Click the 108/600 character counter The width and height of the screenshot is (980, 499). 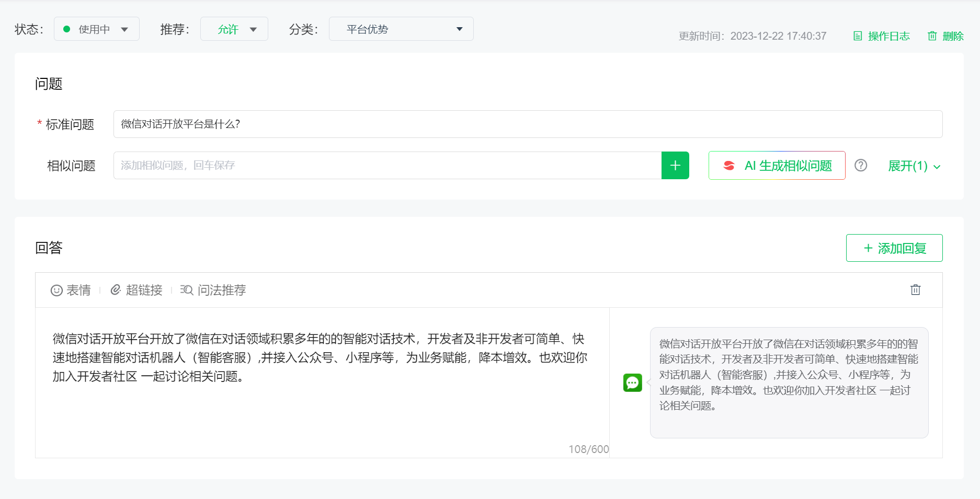[x=588, y=449]
